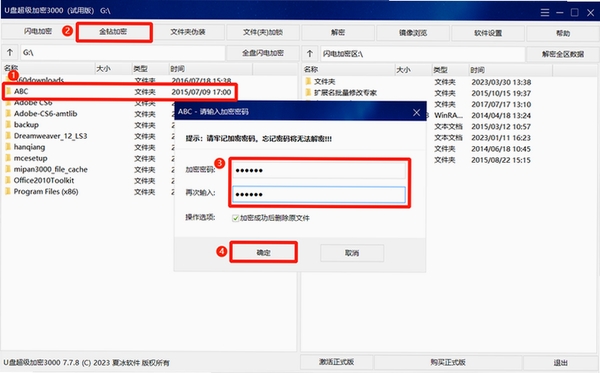Select the ABC folder row
Screen dimensions: 600x373
point(119,91)
